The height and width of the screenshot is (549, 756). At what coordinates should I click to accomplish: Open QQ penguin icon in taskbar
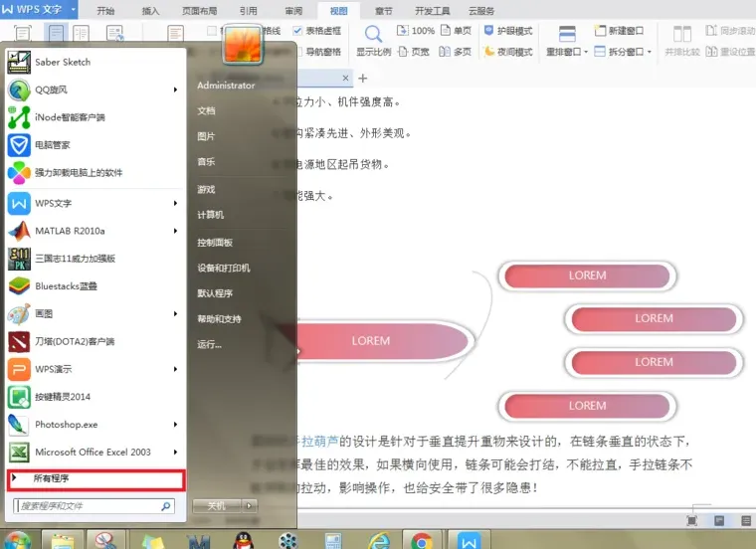point(244,541)
